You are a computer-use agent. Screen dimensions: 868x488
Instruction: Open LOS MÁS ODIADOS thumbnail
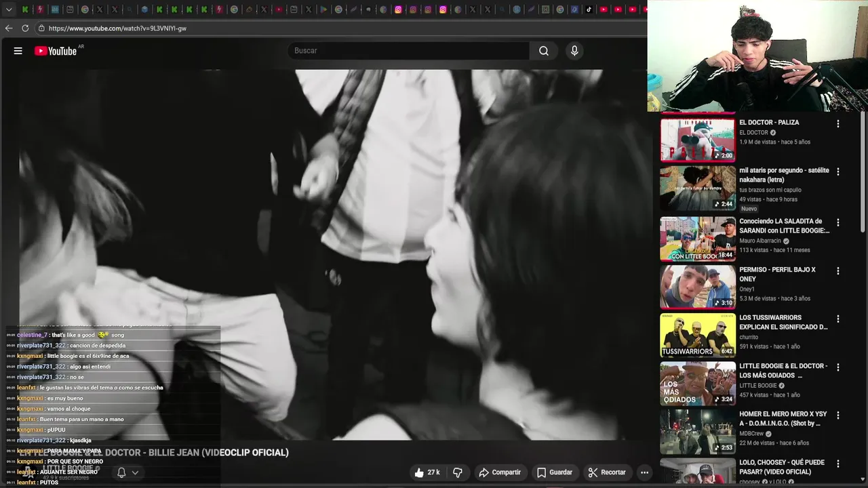pyautogui.click(x=698, y=384)
